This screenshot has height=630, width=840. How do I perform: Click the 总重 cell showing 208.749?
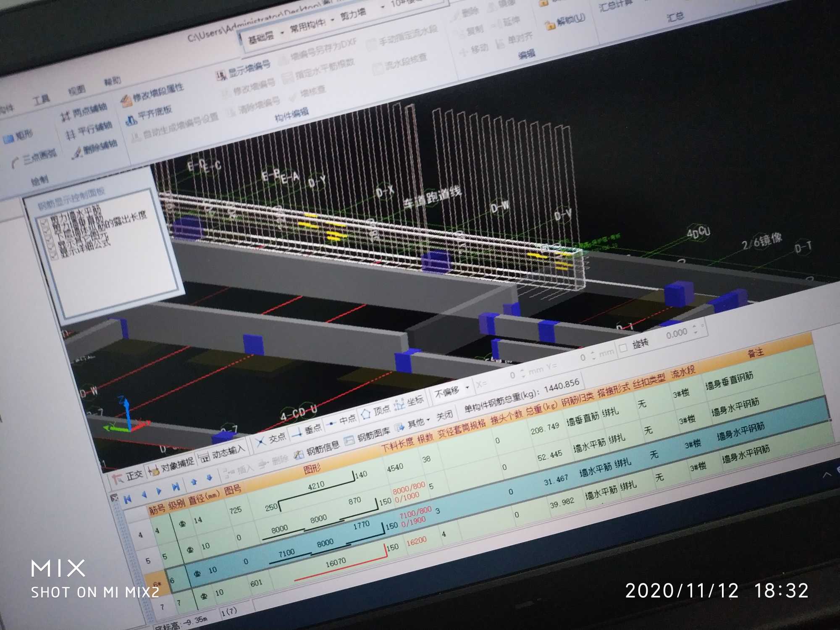point(545,428)
